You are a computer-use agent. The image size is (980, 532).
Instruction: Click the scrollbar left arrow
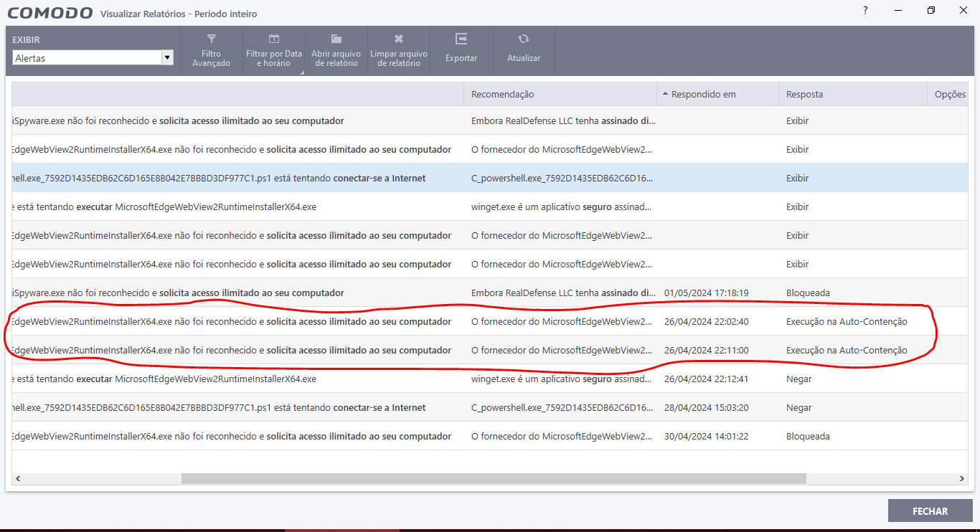[x=17, y=478]
